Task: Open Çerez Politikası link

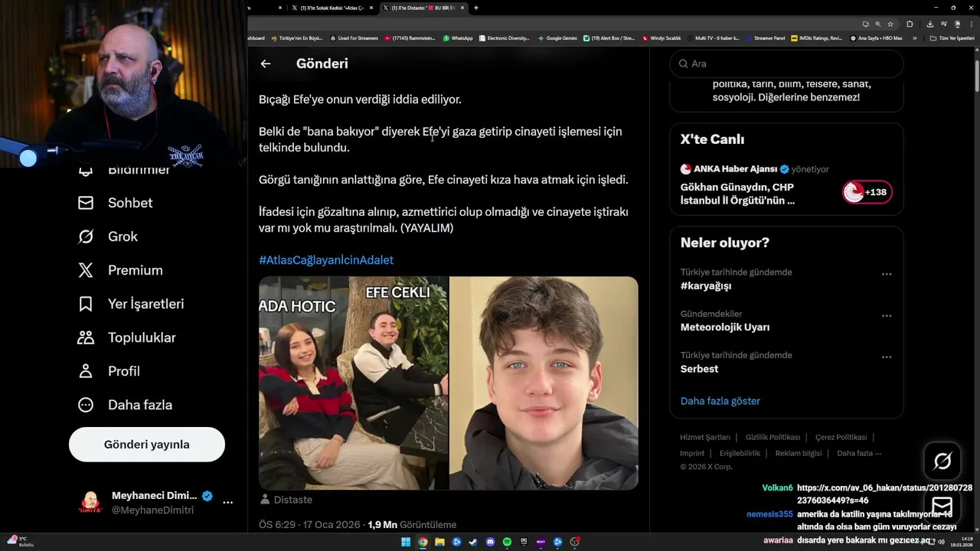Action: tap(841, 437)
